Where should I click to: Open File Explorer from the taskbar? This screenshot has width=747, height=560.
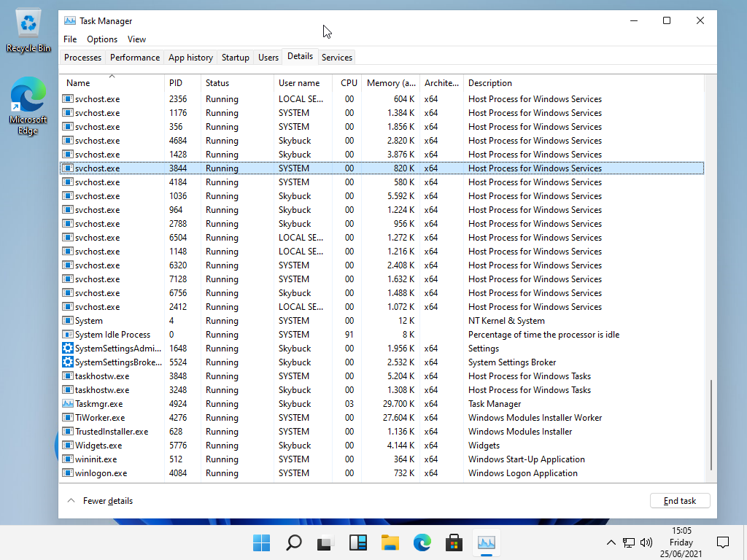390,542
